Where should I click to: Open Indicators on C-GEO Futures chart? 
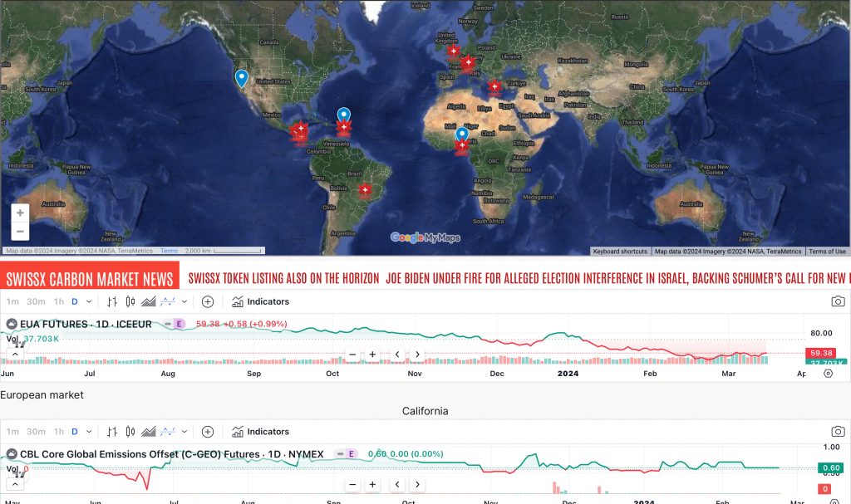coord(260,432)
